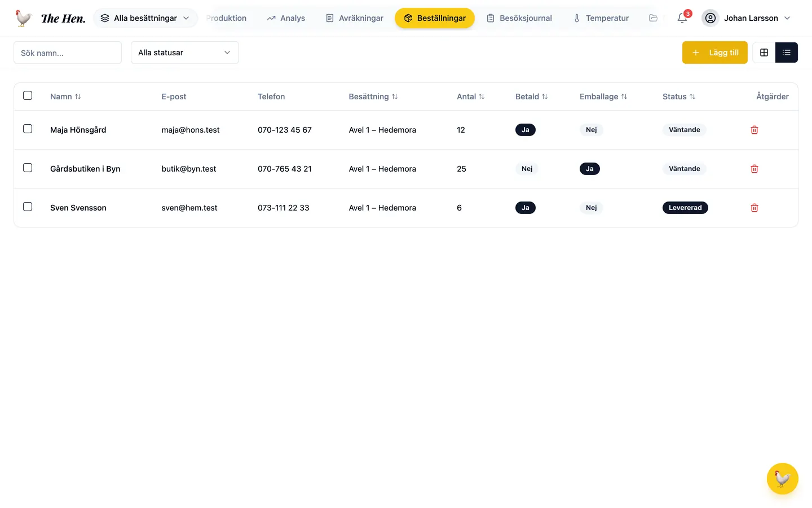Click phone number 070-765 43 21
This screenshot has width=812, height=508.
click(285, 169)
